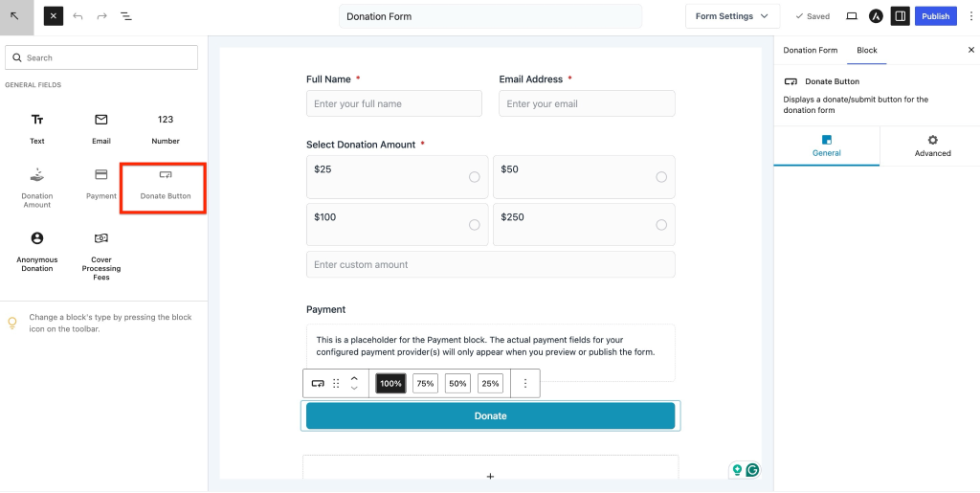980x493 pixels.
Task: Toggle the settings sidebar icon
Action: 900,16
